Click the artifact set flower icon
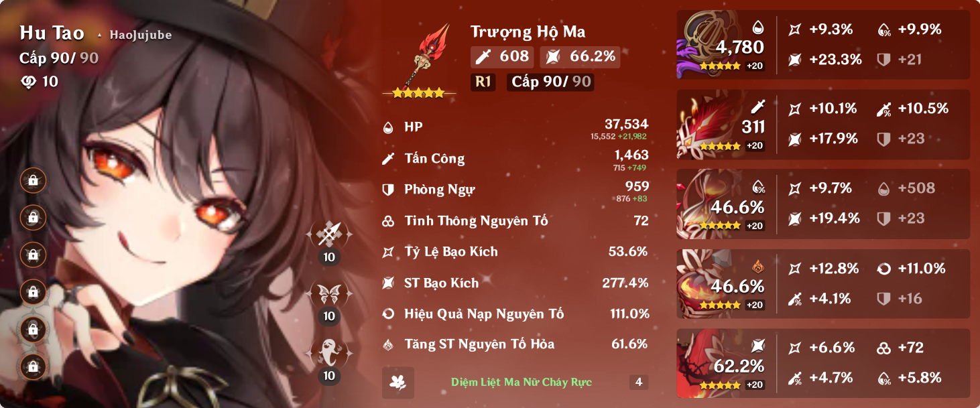This screenshot has width=980, height=408. click(x=398, y=383)
